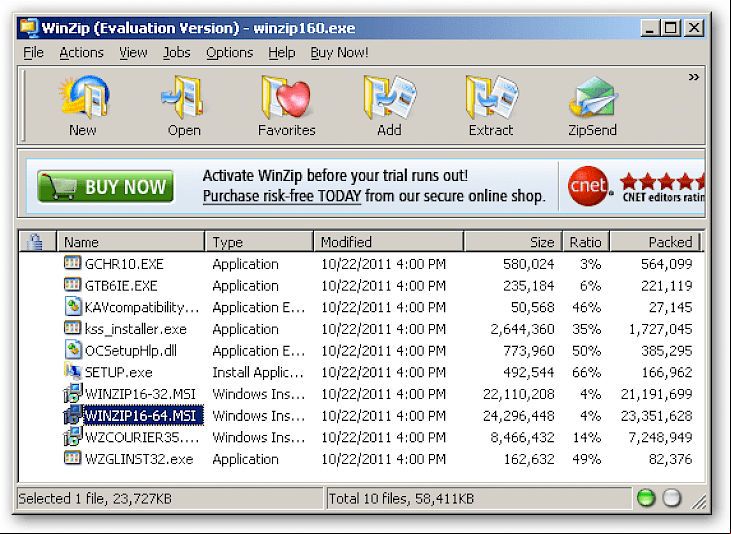This screenshot has height=534, width=731.
Task: Click the GTB6IE.EXE file icon
Action: click(x=72, y=284)
